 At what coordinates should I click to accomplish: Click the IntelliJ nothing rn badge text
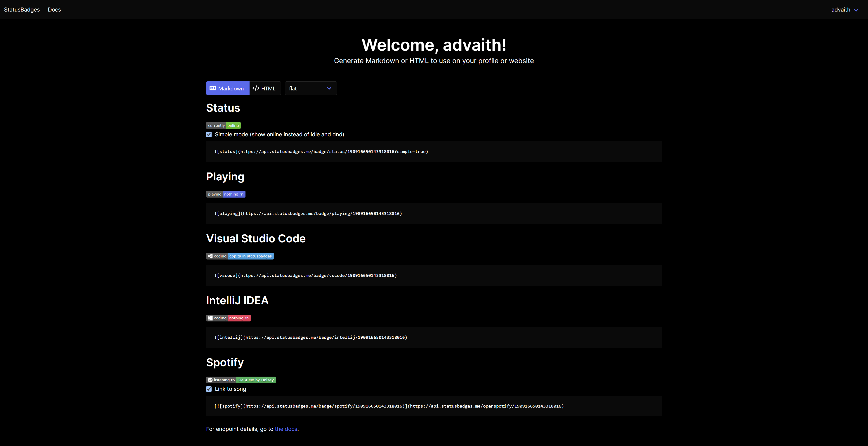pyautogui.click(x=239, y=318)
